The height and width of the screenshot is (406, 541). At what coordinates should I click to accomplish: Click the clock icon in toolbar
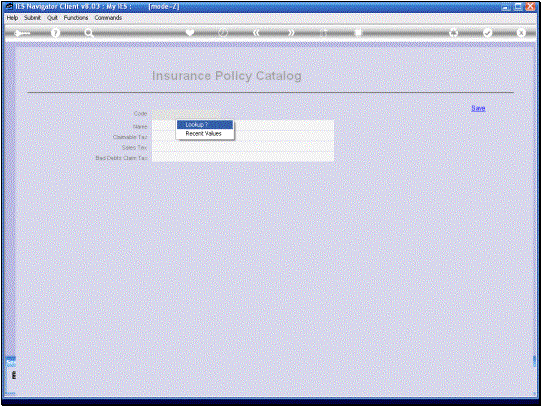click(x=223, y=33)
